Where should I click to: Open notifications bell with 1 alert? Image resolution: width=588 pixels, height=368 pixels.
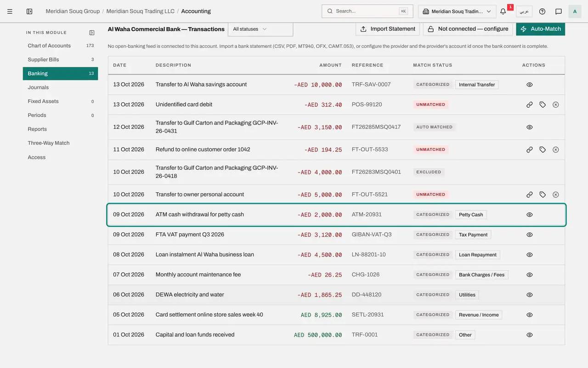pyautogui.click(x=503, y=11)
